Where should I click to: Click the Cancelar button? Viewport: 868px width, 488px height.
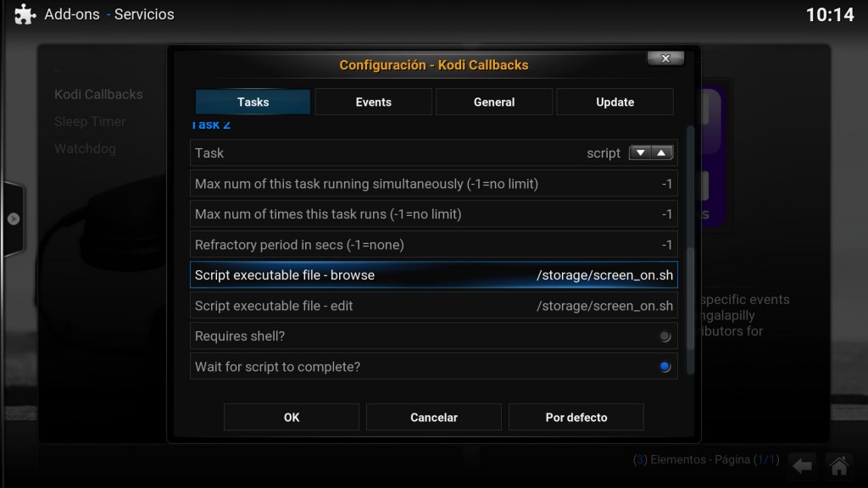[433, 417]
